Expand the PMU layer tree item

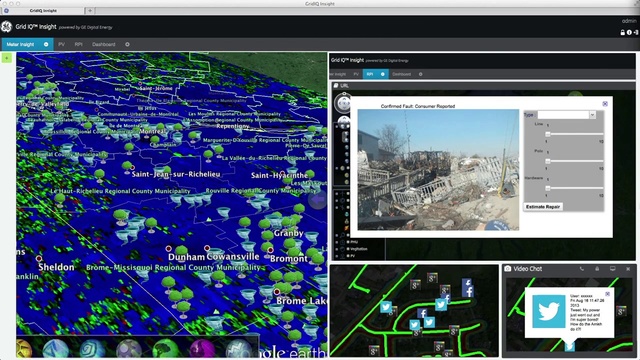coord(337,242)
